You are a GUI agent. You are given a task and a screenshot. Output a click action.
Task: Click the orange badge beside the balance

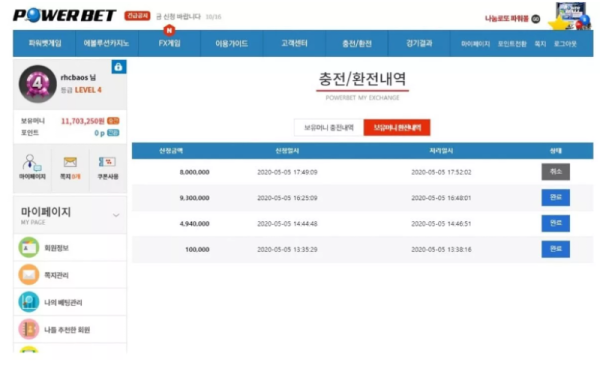(x=113, y=121)
